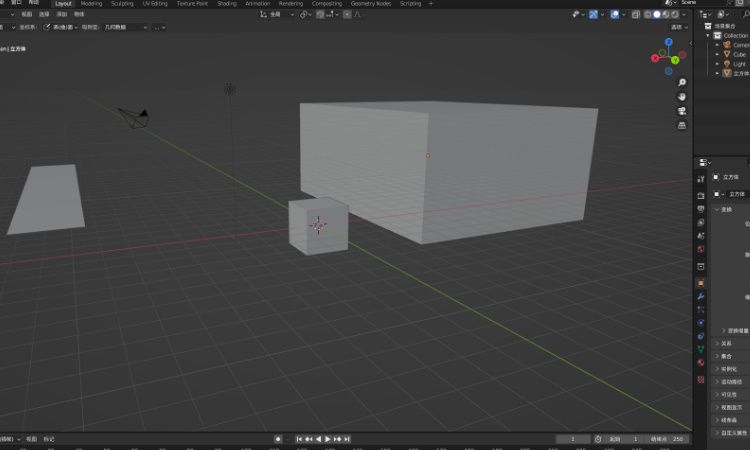Enable solid viewport shading mode
The image size is (750, 450).
657,15
